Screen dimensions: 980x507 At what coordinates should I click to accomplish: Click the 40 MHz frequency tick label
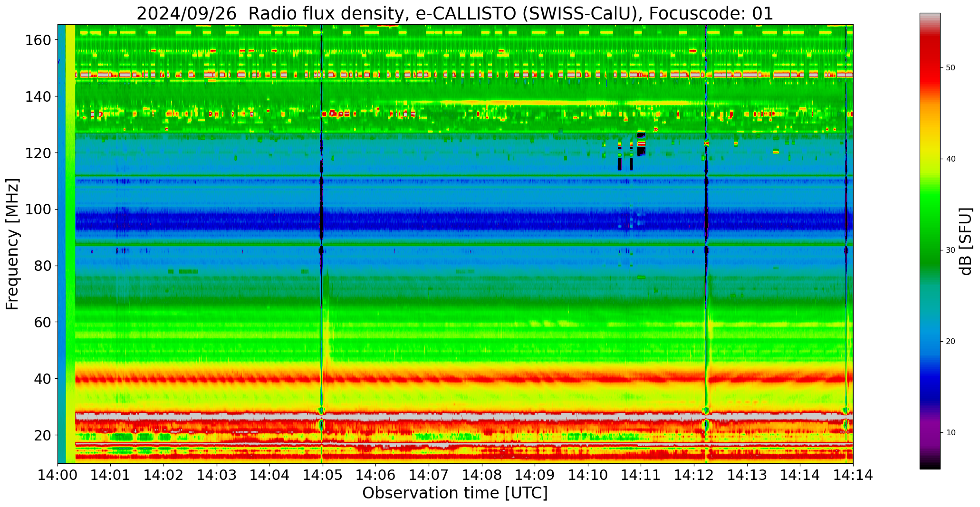coord(43,379)
